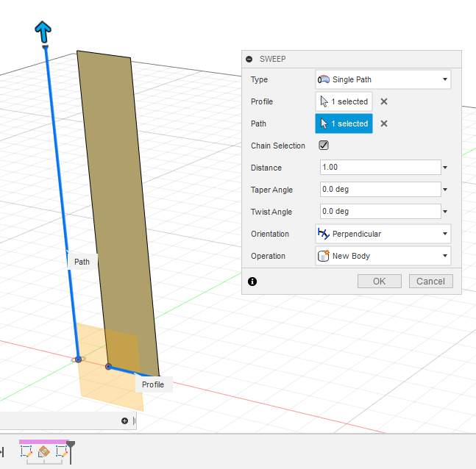This screenshot has width=476, height=469.
Task: Click the Profile '1 selected' selector
Action: (344, 101)
